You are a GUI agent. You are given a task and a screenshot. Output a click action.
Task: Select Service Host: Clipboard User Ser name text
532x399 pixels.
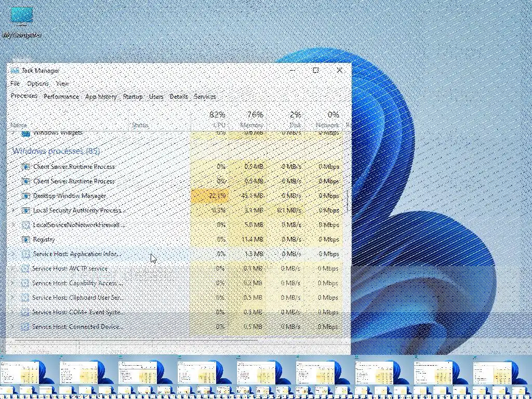(x=78, y=298)
